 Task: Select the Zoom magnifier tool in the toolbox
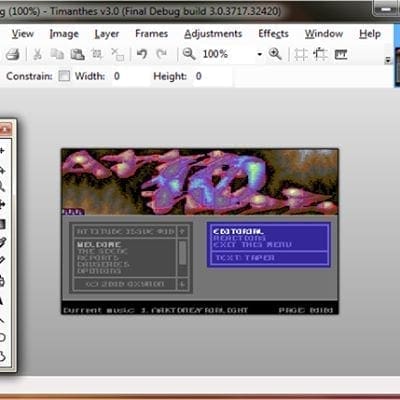tap(2, 186)
